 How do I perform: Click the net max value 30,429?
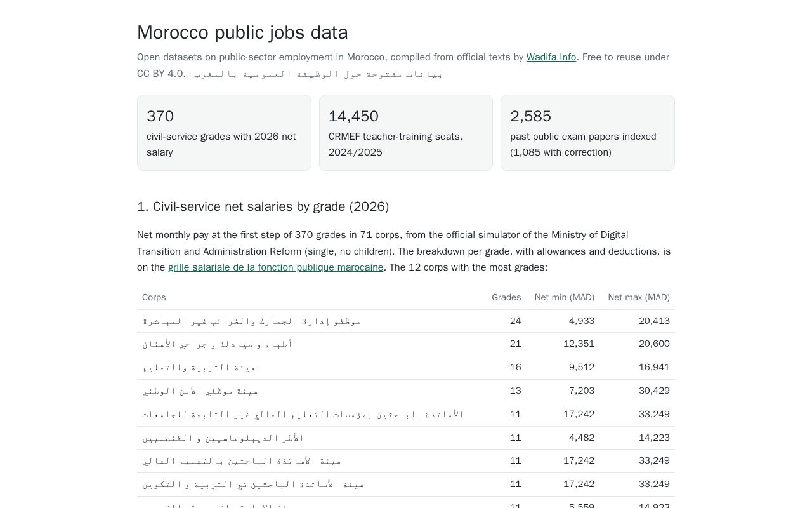click(654, 391)
